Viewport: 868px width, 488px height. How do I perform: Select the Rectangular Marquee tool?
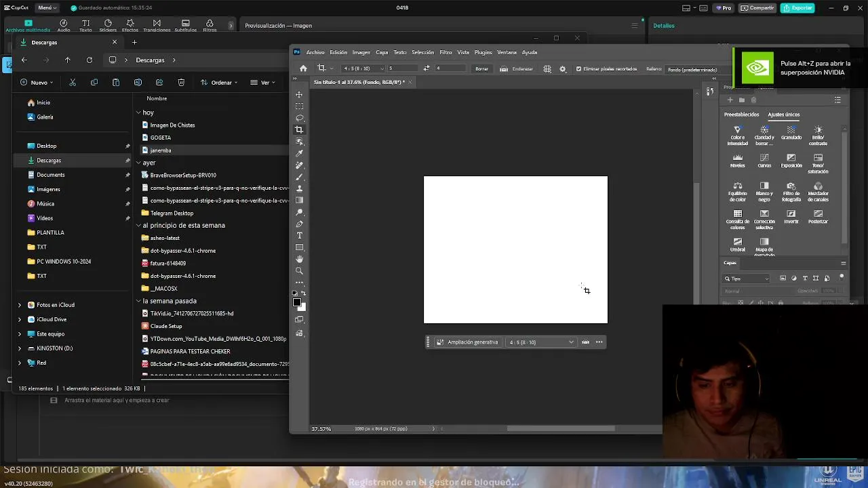[299, 106]
